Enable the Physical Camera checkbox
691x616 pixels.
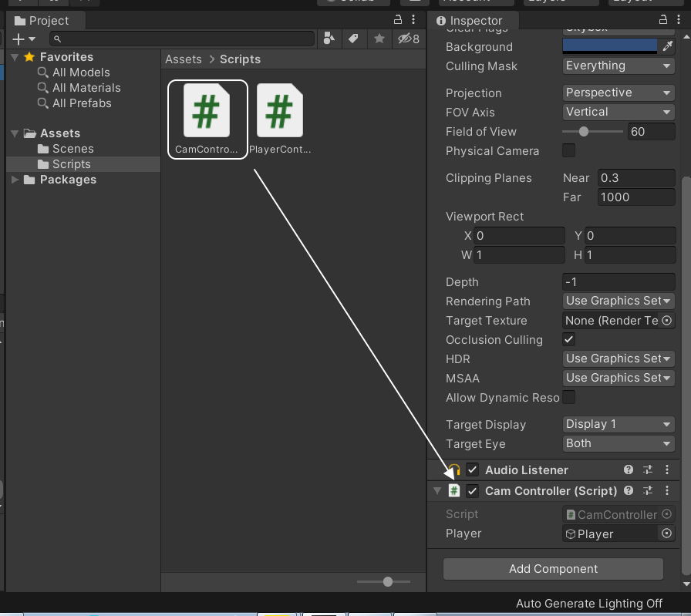click(568, 150)
